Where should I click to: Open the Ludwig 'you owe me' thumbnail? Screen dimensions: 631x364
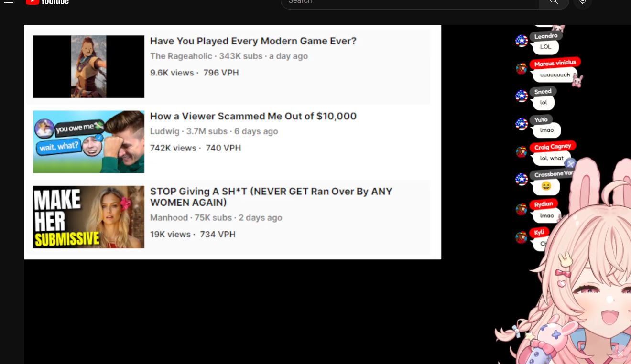pyautogui.click(x=88, y=142)
